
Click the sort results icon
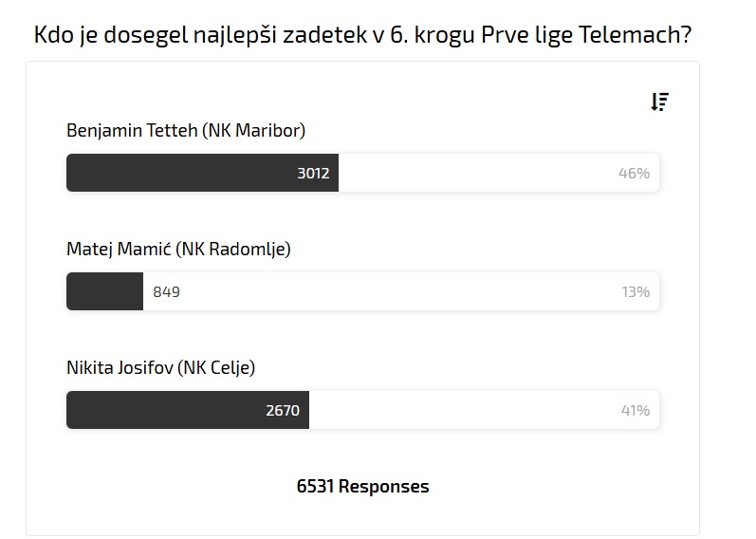(x=660, y=102)
